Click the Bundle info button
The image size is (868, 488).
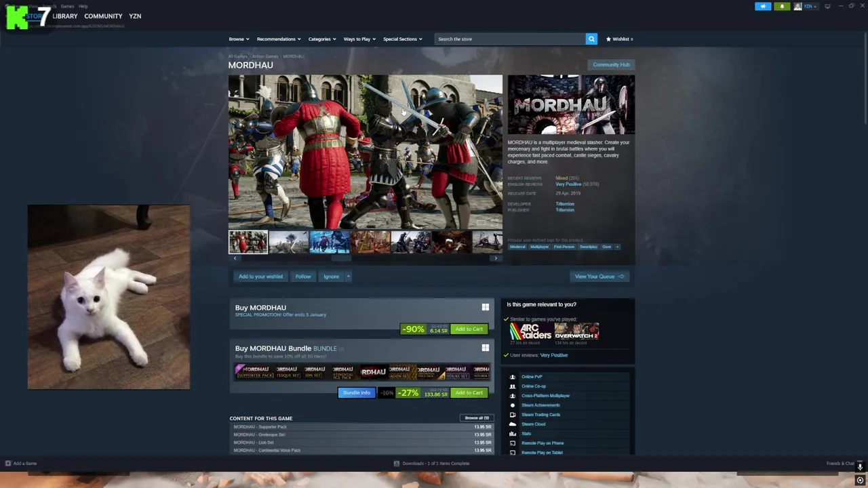coord(357,393)
